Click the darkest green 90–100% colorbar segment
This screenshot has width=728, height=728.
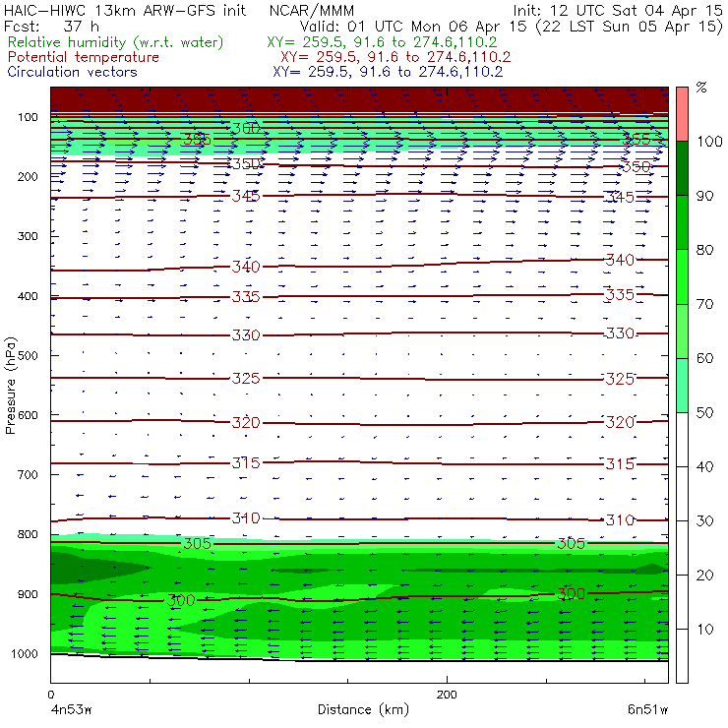(682, 168)
